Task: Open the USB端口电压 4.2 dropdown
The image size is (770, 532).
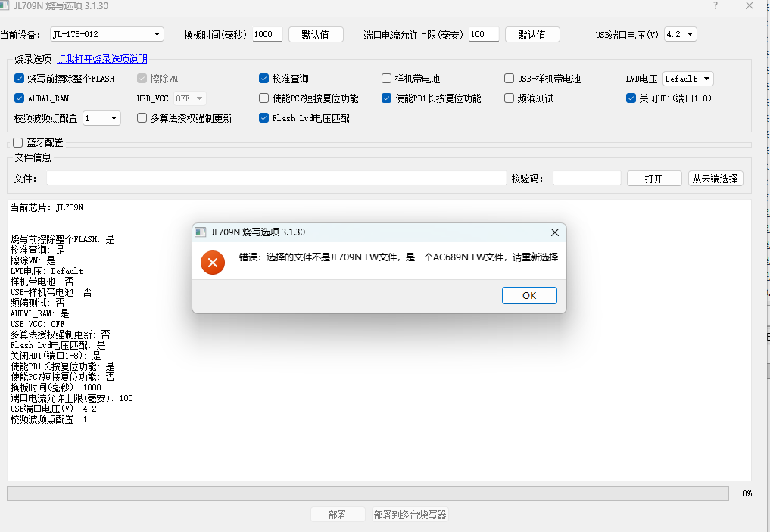Action: 681,34
